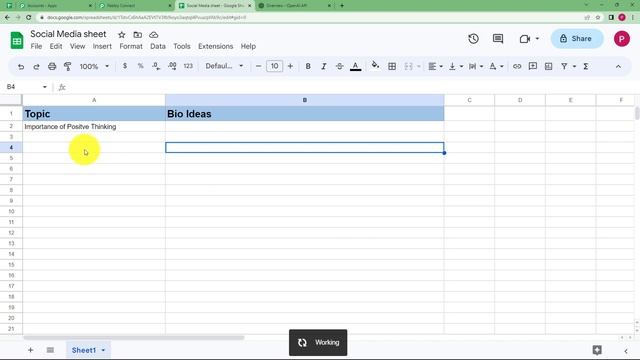Open the Format menu
This screenshot has height=360, width=640.
[x=131, y=47]
